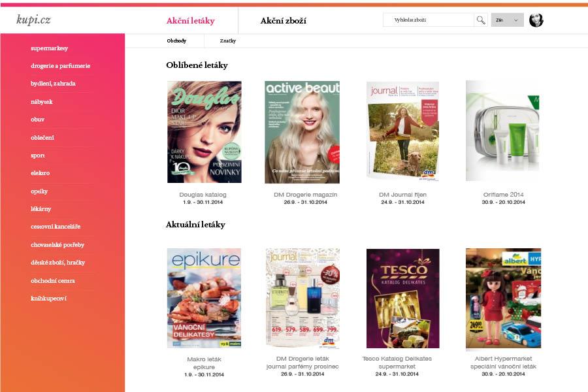
Task: Open the epikure Makro flyer cover
Action: coord(204,298)
